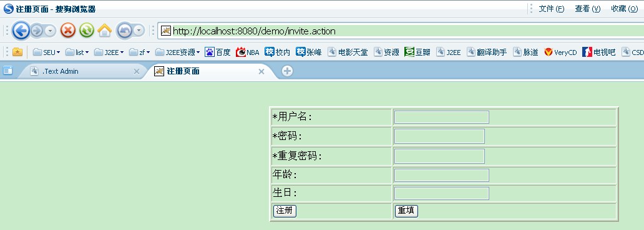Click the red Stop loading icon
644x230 pixels.
click(x=68, y=30)
